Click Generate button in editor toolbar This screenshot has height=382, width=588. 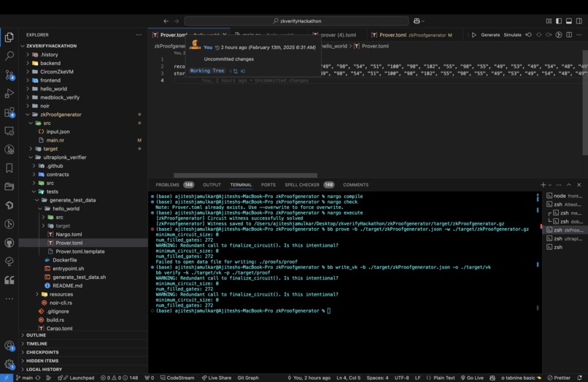pos(490,34)
